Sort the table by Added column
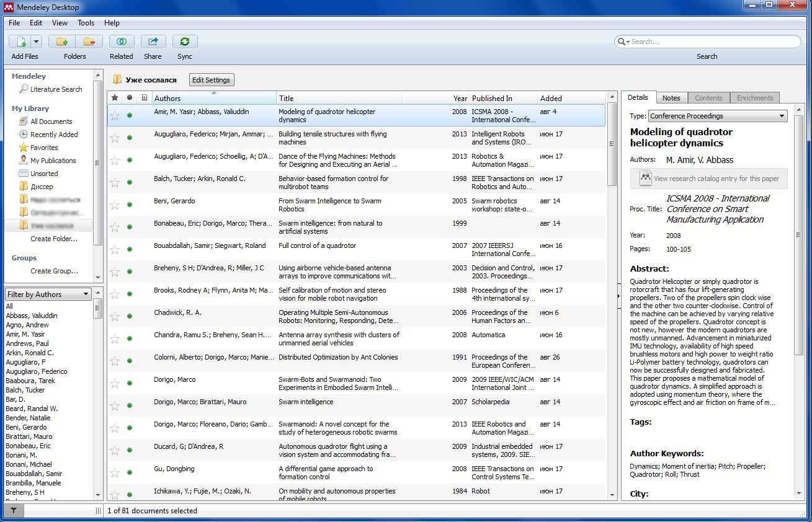812x522 pixels. [571, 98]
